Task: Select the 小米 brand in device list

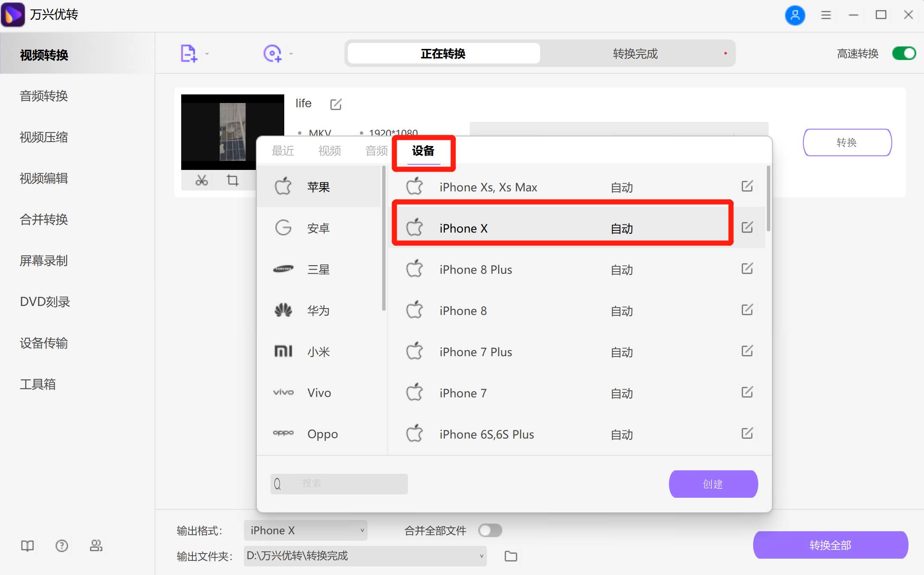Action: (x=318, y=351)
